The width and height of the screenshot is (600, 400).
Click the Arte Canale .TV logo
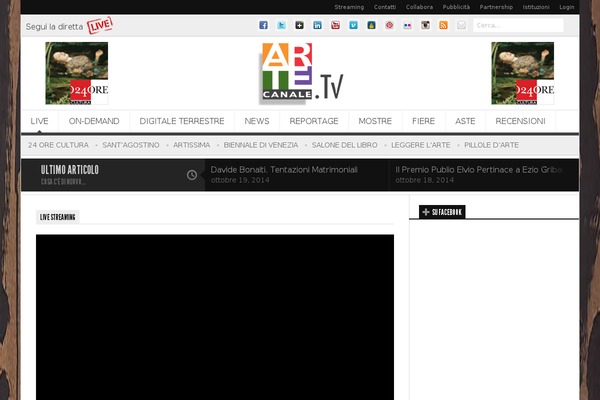tap(302, 73)
